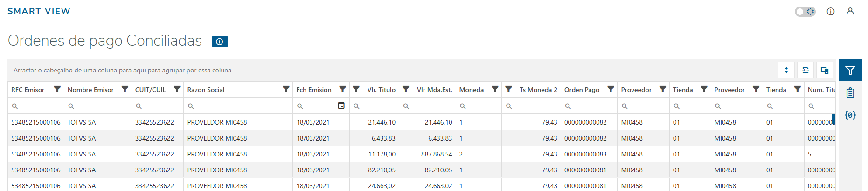This screenshot has height=191, width=868.
Task: Open the user profile icon
Action: click(850, 11)
